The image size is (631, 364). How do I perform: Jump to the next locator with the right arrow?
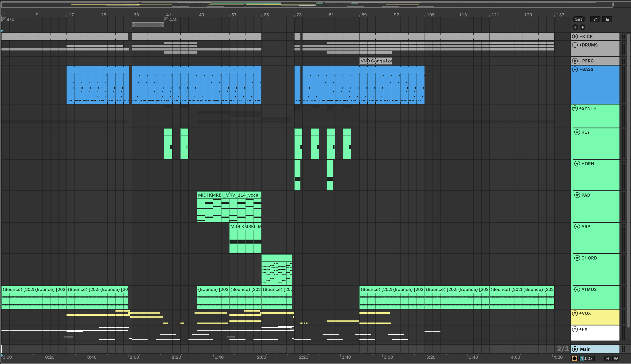582,27
